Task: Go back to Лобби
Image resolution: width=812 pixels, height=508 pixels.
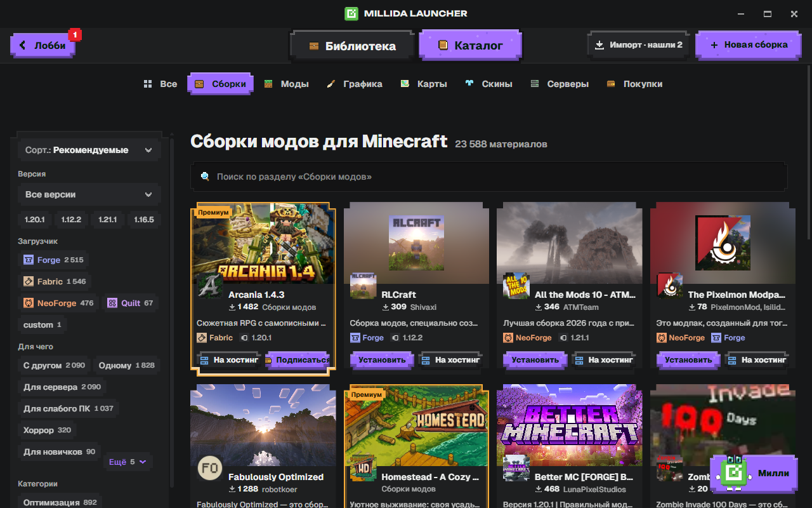Action: pos(43,46)
